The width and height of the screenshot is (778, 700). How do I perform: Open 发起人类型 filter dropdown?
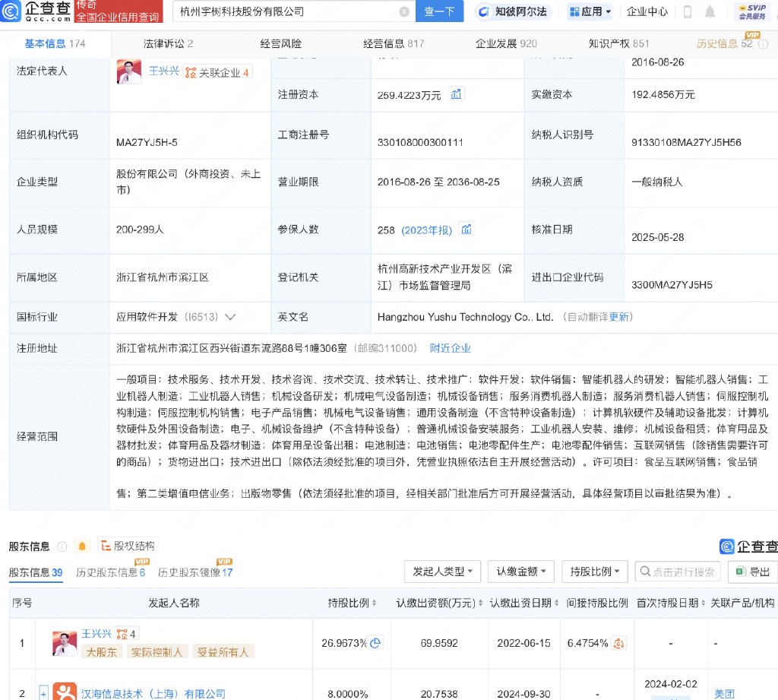(x=443, y=572)
